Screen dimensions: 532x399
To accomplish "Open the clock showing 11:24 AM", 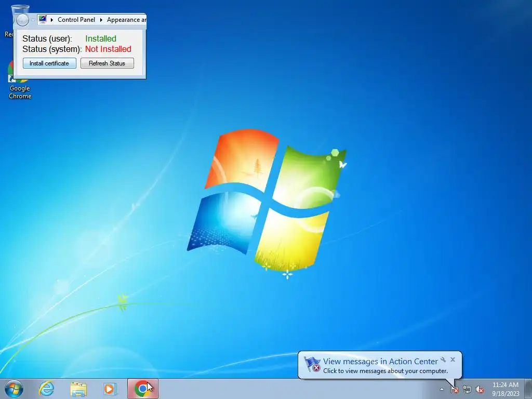I will pos(505,389).
